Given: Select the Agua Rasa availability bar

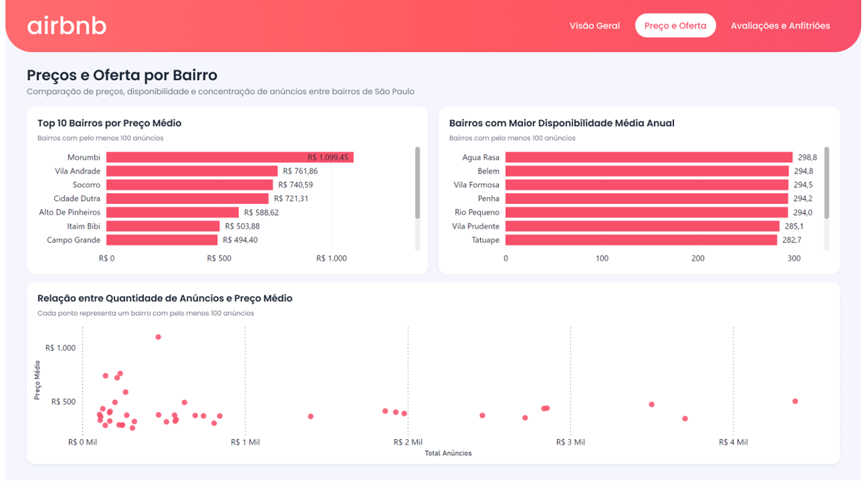Looking at the screenshot, I should pyautogui.click(x=649, y=157).
